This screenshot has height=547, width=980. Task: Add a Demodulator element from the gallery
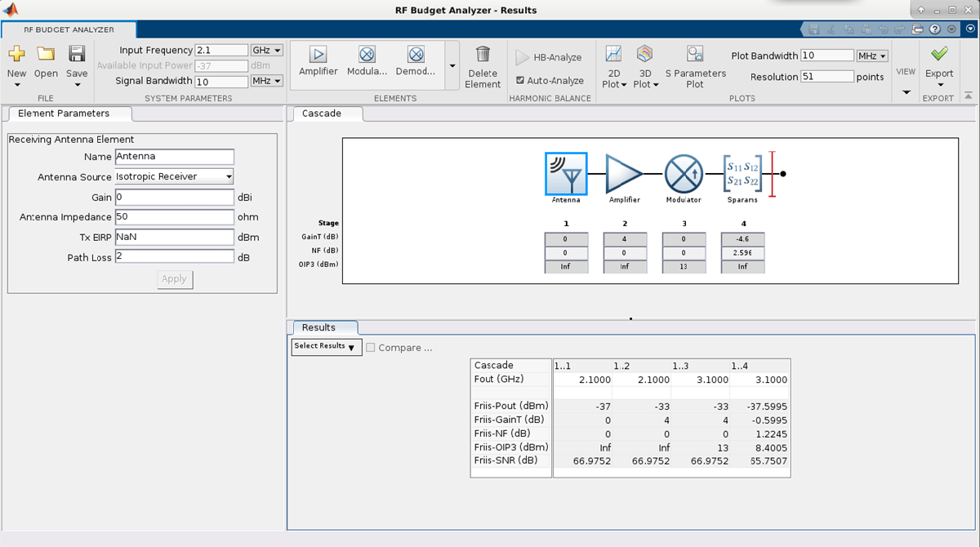click(x=416, y=56)
